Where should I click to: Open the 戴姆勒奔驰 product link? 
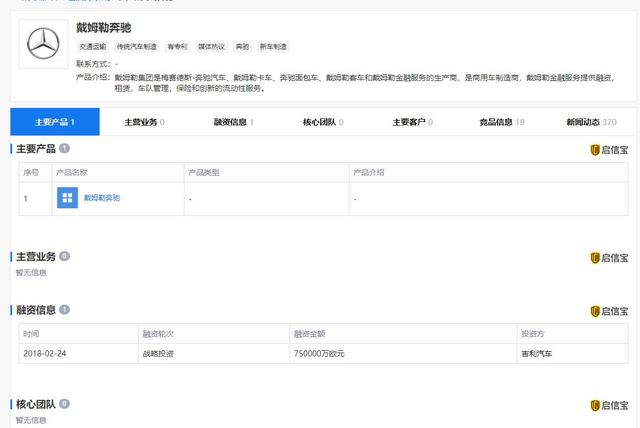102,198
